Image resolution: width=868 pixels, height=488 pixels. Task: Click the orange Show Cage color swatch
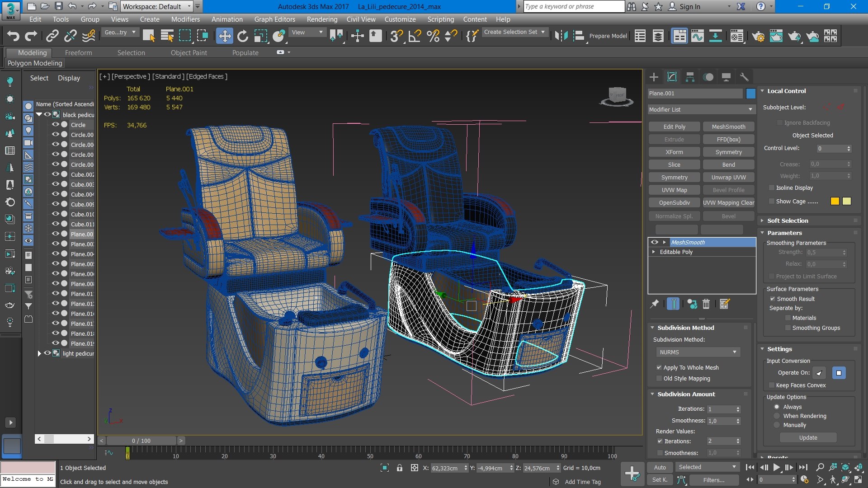coord(835,202)
